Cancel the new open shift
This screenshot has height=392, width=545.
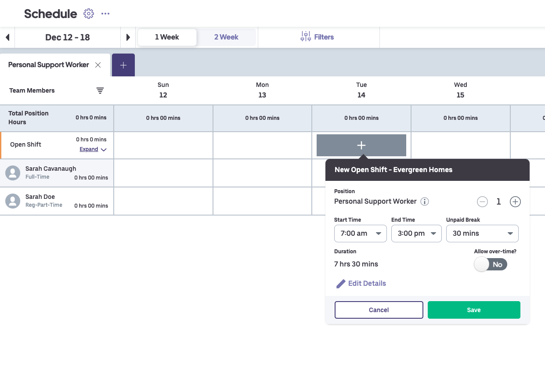[379, 310]
